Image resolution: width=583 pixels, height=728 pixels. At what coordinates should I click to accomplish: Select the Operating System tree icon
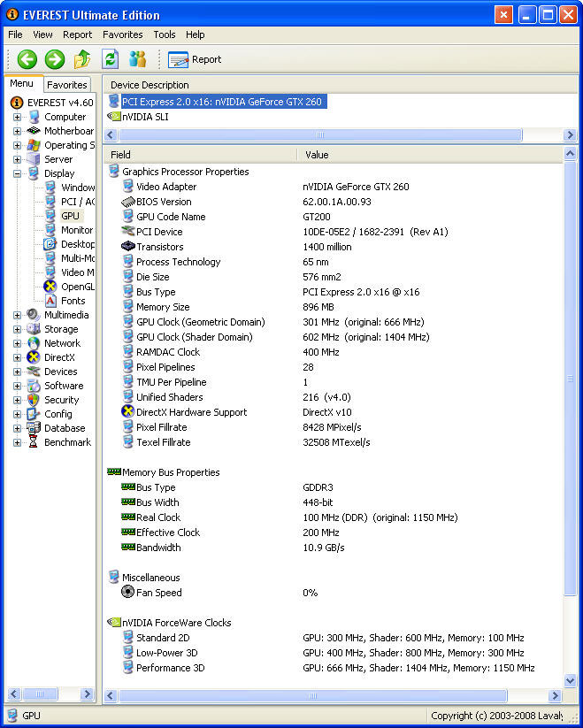[34, 145]
